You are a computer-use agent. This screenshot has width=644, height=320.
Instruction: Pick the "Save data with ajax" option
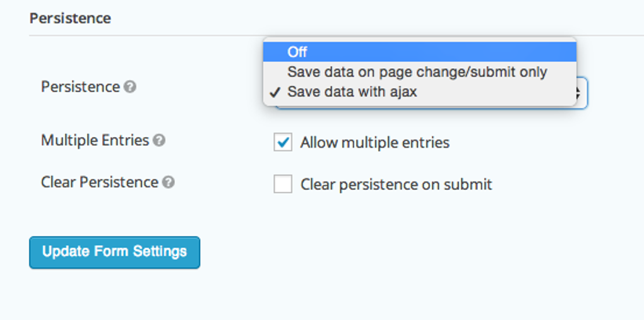click(352, 92)
